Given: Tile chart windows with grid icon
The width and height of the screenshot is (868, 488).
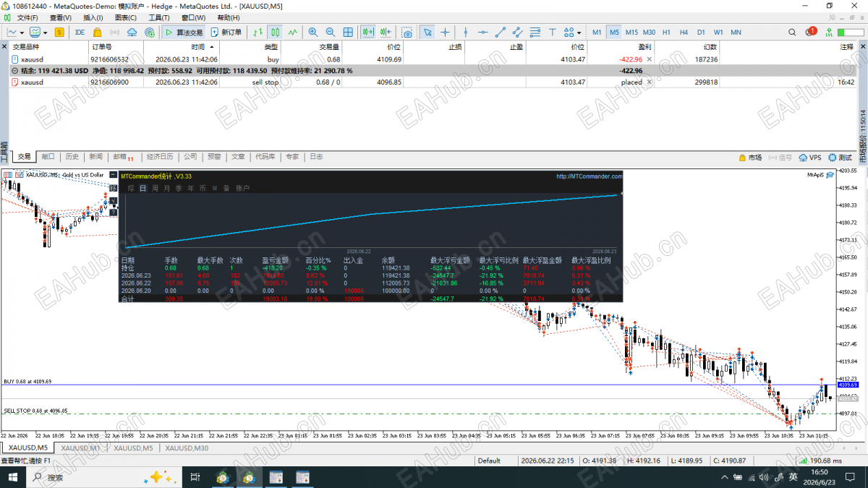Looking at the screenshot, I should click(348, 32).
